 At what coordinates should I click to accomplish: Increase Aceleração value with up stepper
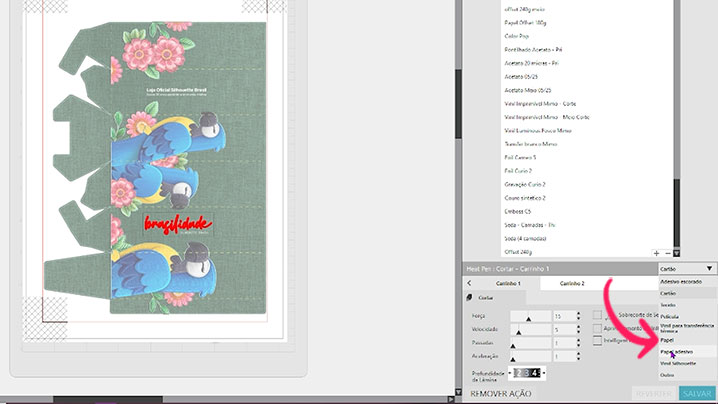pos(578,354)
